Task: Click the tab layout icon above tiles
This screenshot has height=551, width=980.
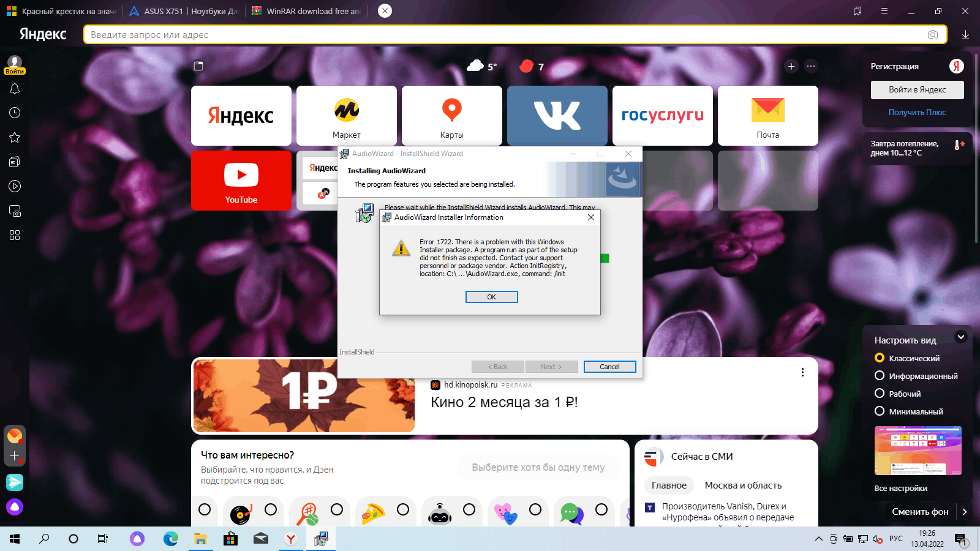Action: (x=198, y=66)
